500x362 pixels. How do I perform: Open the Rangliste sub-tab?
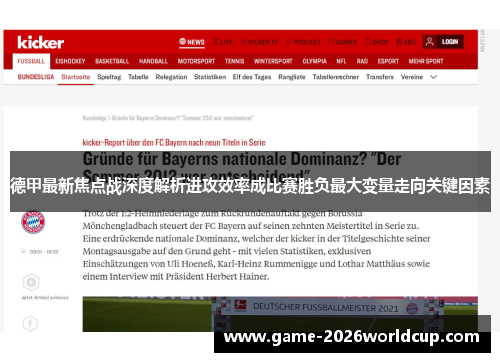click(292, 77)
